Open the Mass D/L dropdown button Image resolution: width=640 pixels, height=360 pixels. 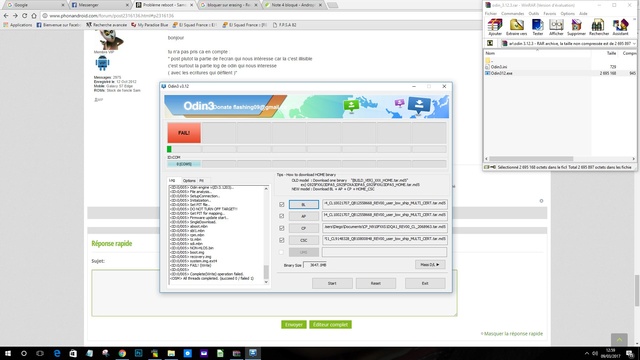430,264
